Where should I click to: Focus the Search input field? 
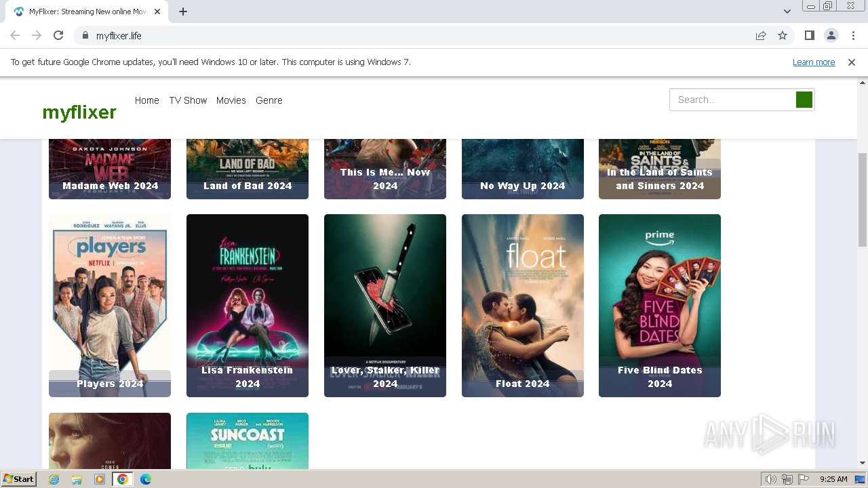(732, 100)
